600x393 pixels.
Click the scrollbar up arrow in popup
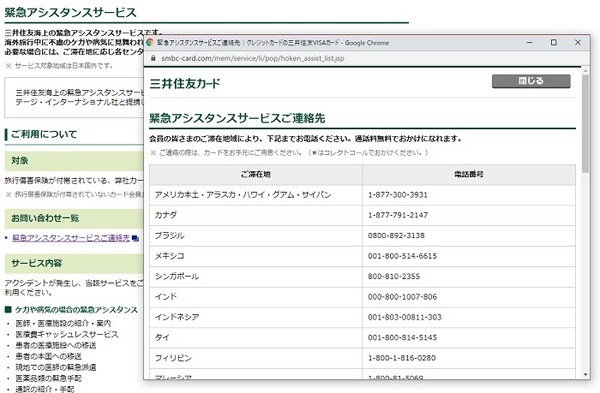click(x=585, y=71)
